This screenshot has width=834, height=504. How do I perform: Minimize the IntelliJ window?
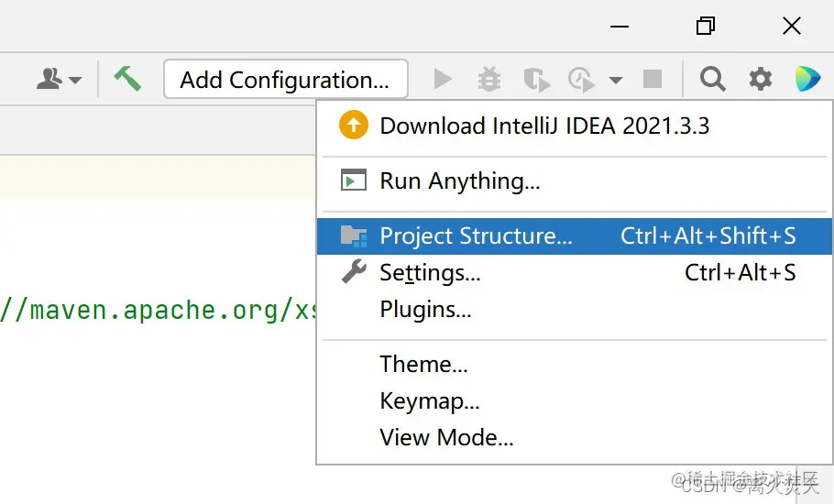click(x=620, y=26)
